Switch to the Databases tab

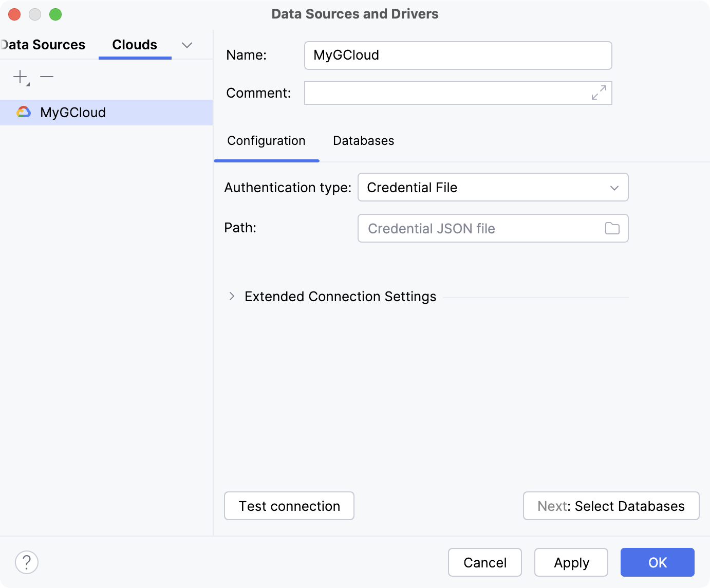click(x=363, y=140)
